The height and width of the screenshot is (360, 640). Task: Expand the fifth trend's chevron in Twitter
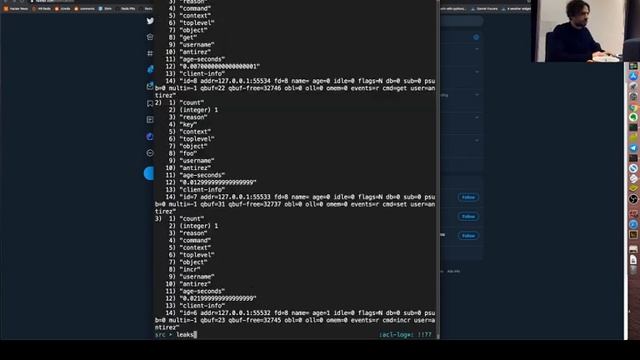coord(477,140)
